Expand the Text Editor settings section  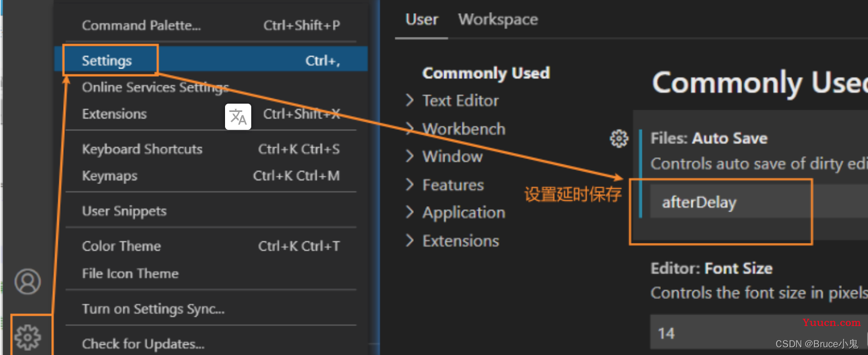click(452, 101)
